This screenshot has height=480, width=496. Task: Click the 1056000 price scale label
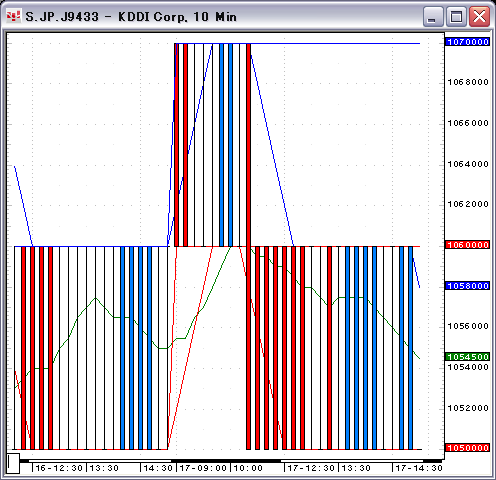click(x=468, y=326)
